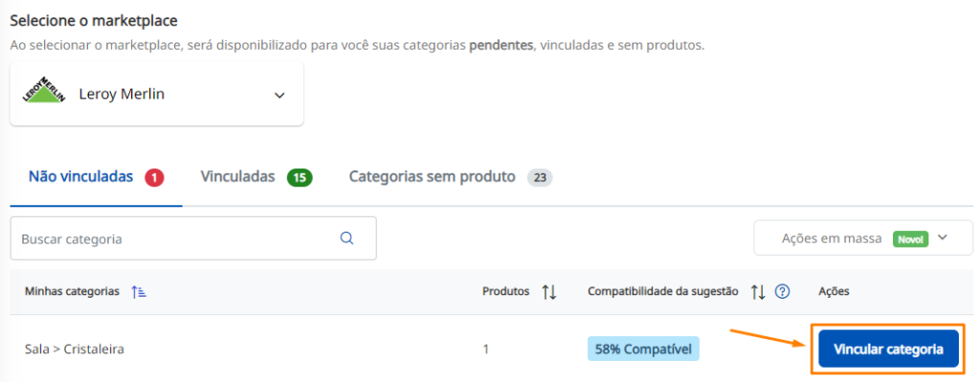This screenshot has height=382, width=980.
Task: Sort by Compatibilidade da sugestão arrows
Action: pos(758,292)
